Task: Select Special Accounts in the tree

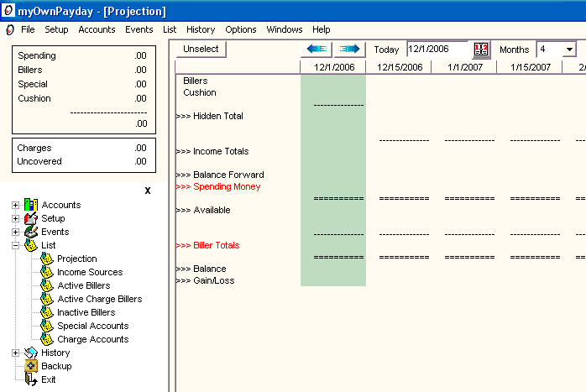Action: [92, 326]
